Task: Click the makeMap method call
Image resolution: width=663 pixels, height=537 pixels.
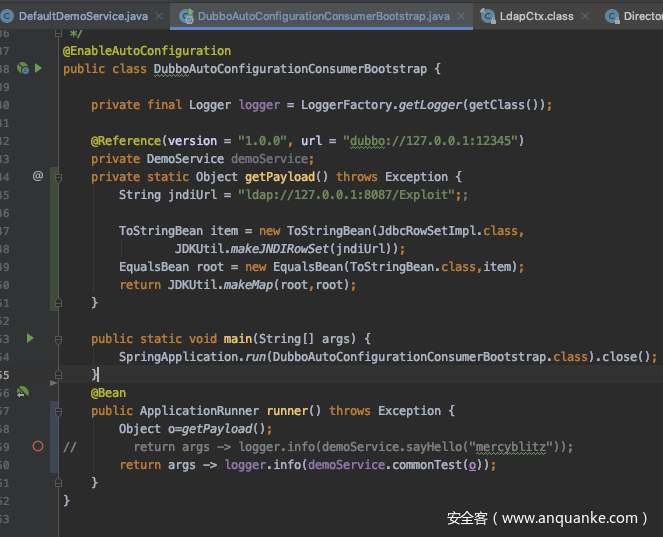Action: point(248,285)
